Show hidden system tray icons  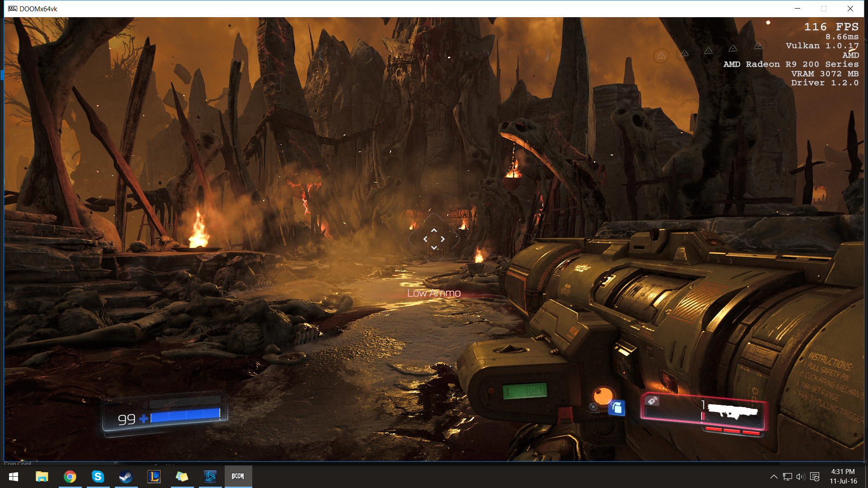pyautogui.click(x=774, y=477)
